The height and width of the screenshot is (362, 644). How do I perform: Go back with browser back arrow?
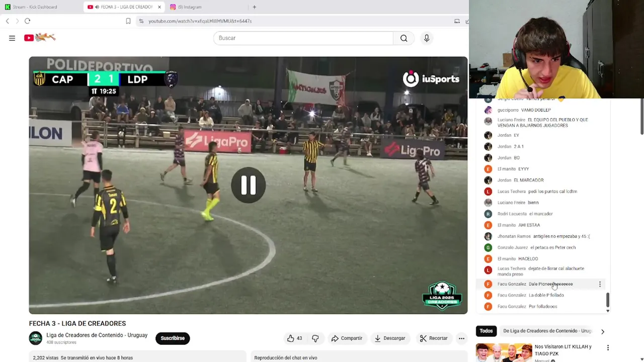[x=7, y=21]
